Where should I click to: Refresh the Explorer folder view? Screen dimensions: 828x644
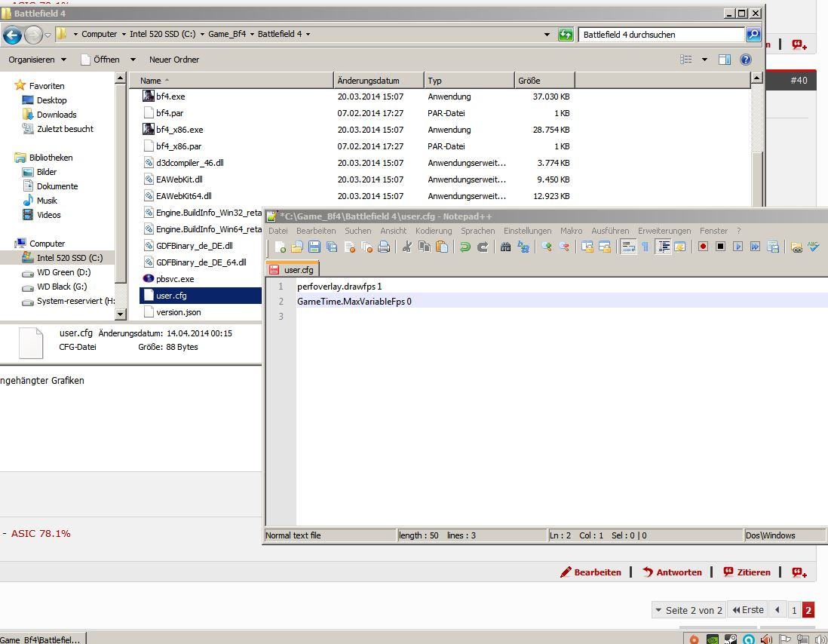[566, 35]
